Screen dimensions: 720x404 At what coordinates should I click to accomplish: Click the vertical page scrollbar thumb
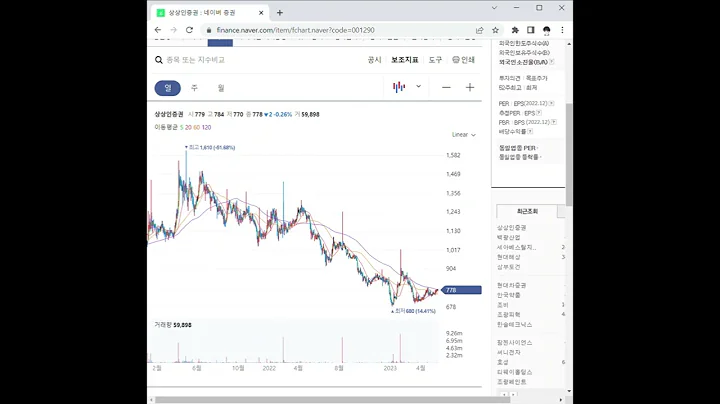(569, 155)
